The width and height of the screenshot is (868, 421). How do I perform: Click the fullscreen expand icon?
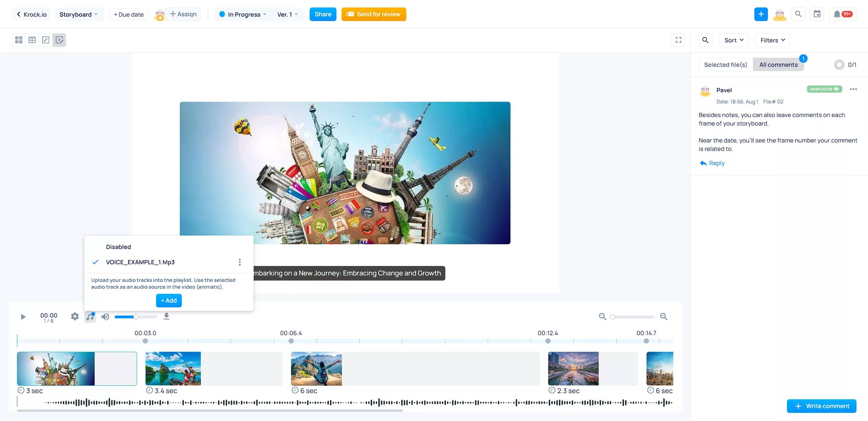[678, 40]
